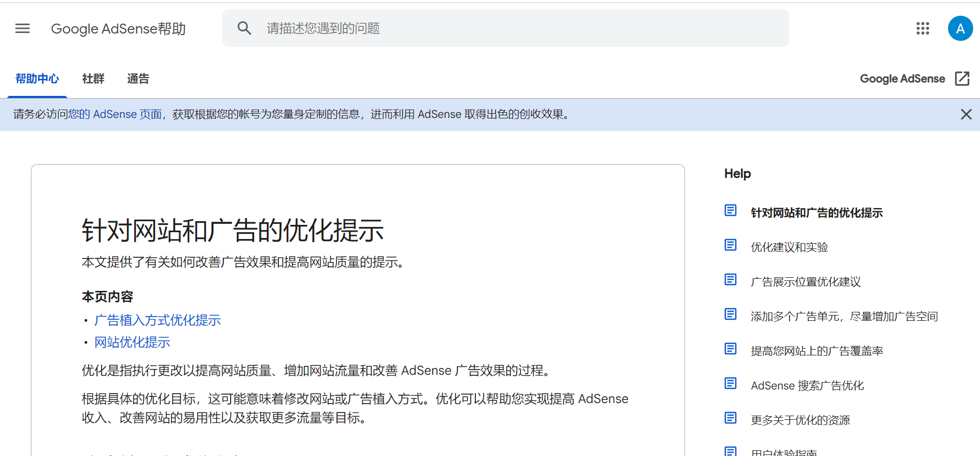Click the Help heading in sidebar
The image size is (980, 456).
(737, 173)
